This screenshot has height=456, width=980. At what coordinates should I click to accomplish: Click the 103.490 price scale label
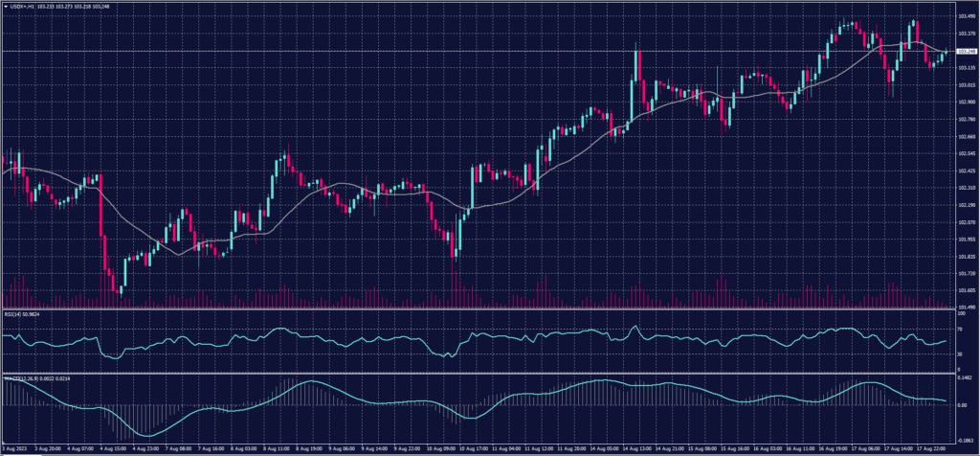click(x=966, y=15)
